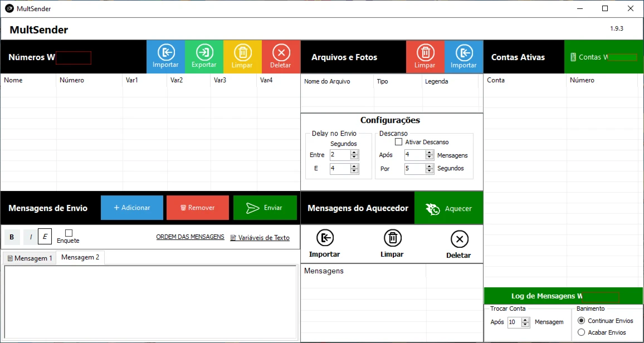Click the green Exportar icon
This screenshot has width=644, height=343.
(204, 53)
